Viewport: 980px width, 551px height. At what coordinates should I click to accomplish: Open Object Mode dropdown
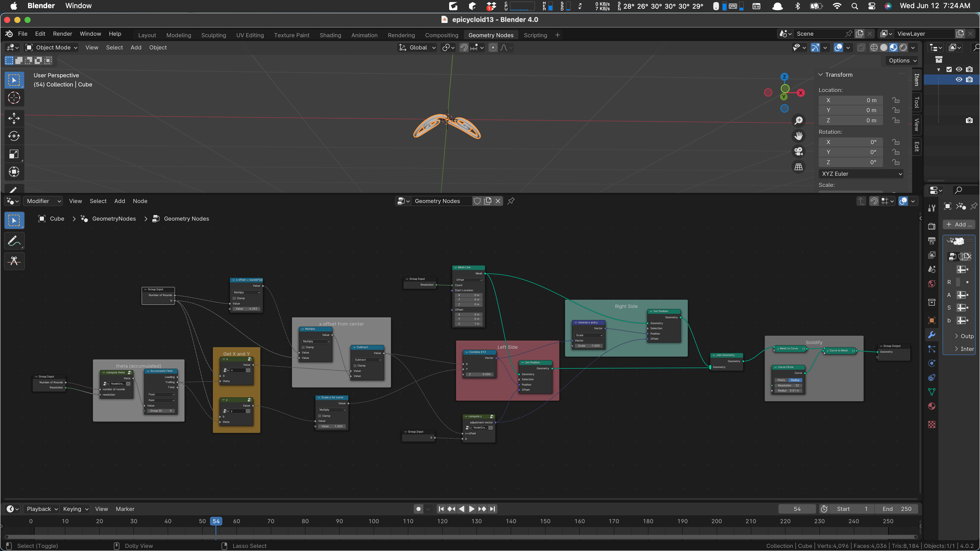(x=51, y=47)
